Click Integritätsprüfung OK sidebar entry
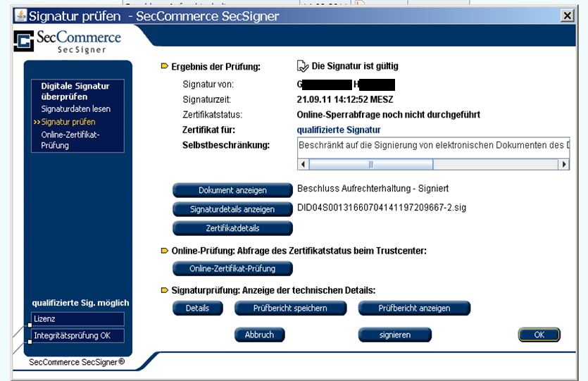Viewport: 588px width, 381px height. point(77,336)
